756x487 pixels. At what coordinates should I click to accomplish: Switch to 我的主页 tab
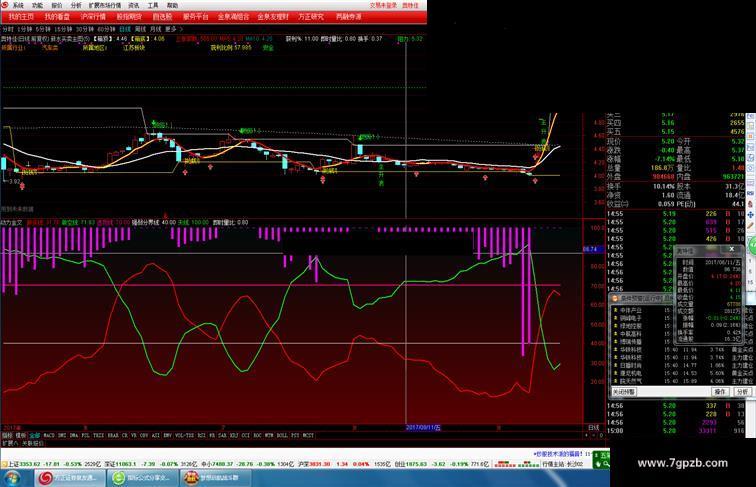[x=21, y=16]
